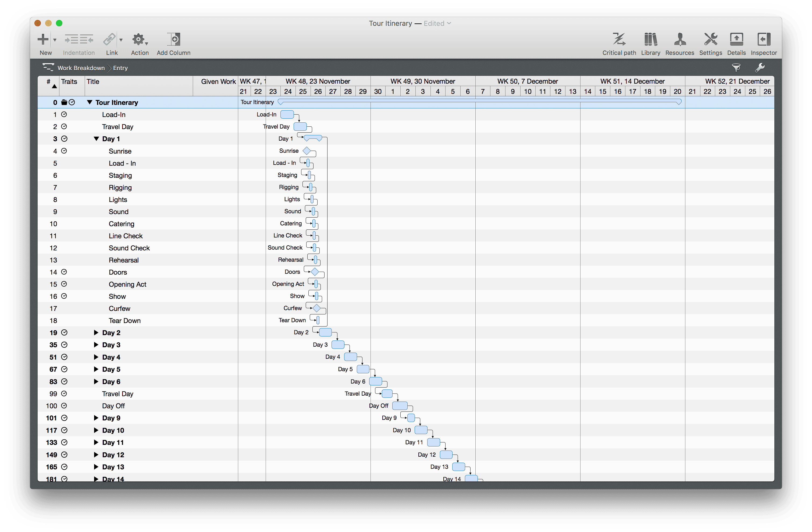This screenshot has width=812, height=532.
Task: Click the Entry view breadcrumb
Action: pyautogui.click(x=120, y=68)
